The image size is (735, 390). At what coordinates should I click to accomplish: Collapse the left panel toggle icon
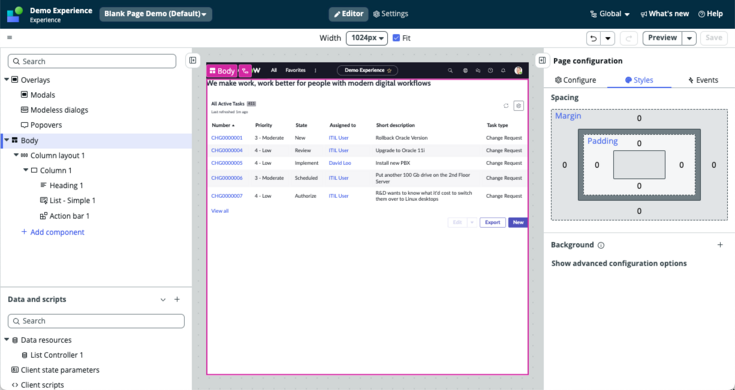193,60
